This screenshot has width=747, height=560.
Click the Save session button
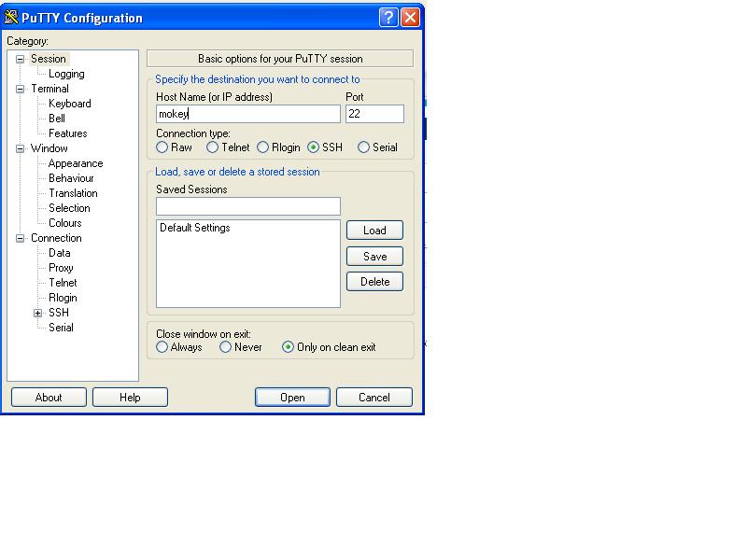tap(374, 257)
